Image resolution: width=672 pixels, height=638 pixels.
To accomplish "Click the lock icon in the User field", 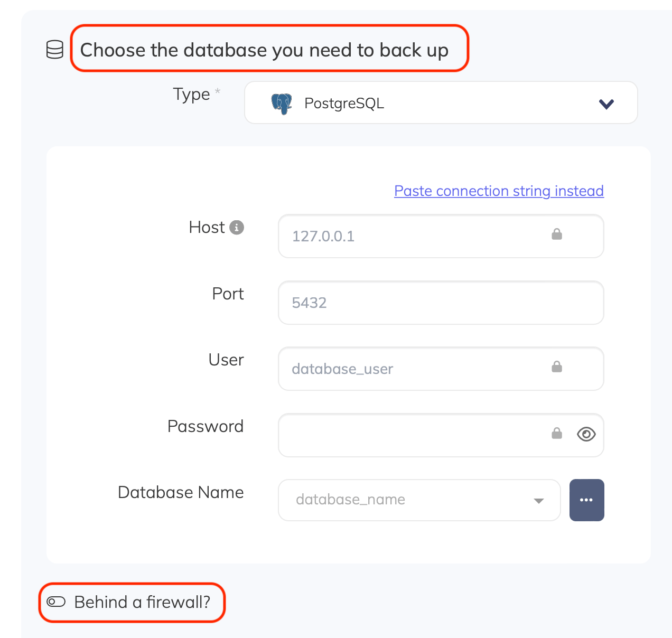I will pos(556,367).
